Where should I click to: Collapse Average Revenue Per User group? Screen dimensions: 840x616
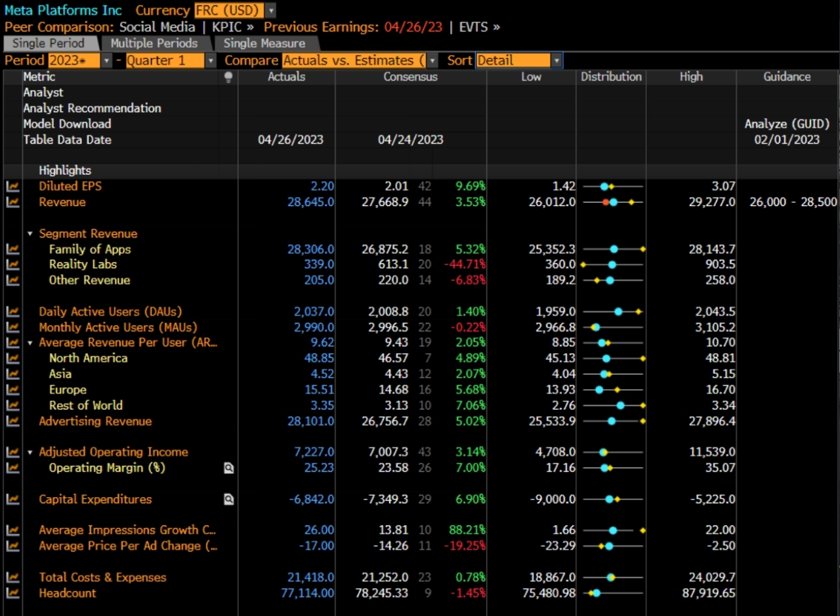coord(30,342)
